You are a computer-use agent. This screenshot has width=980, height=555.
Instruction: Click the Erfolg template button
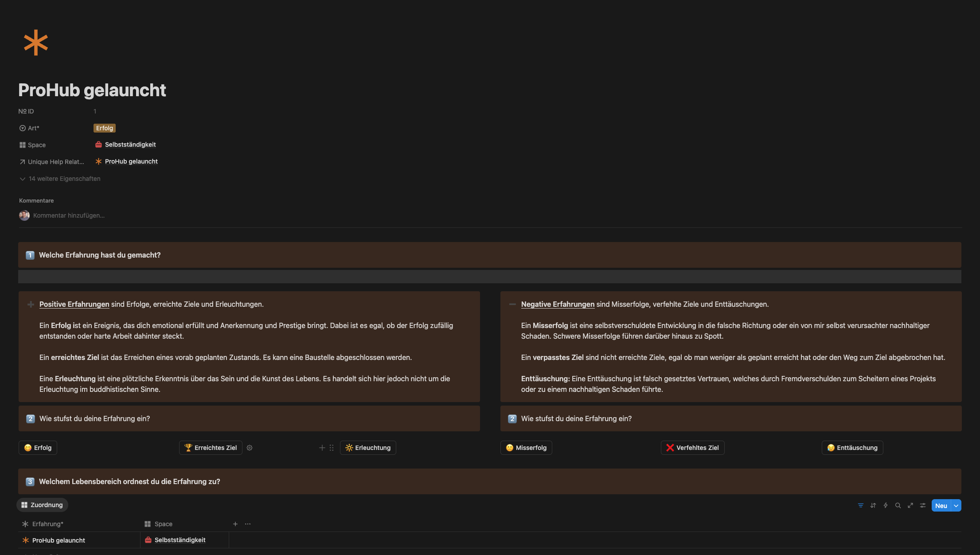38,448
